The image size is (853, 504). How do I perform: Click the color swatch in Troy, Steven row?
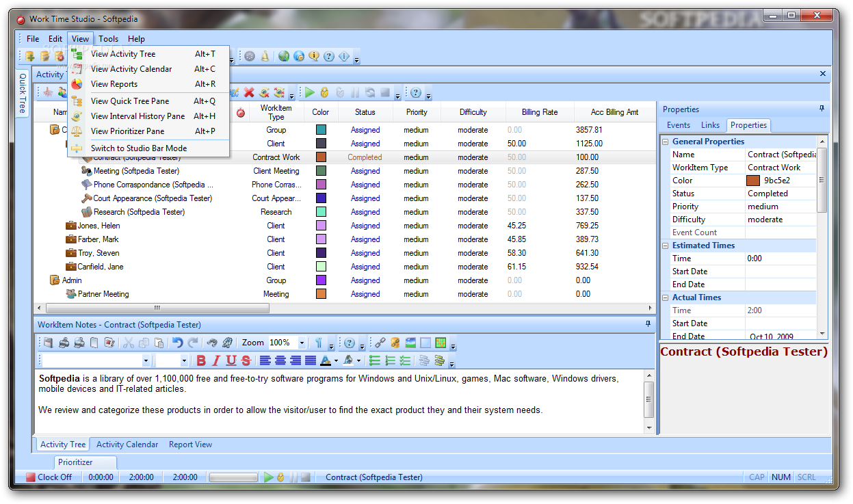point(321,253)
